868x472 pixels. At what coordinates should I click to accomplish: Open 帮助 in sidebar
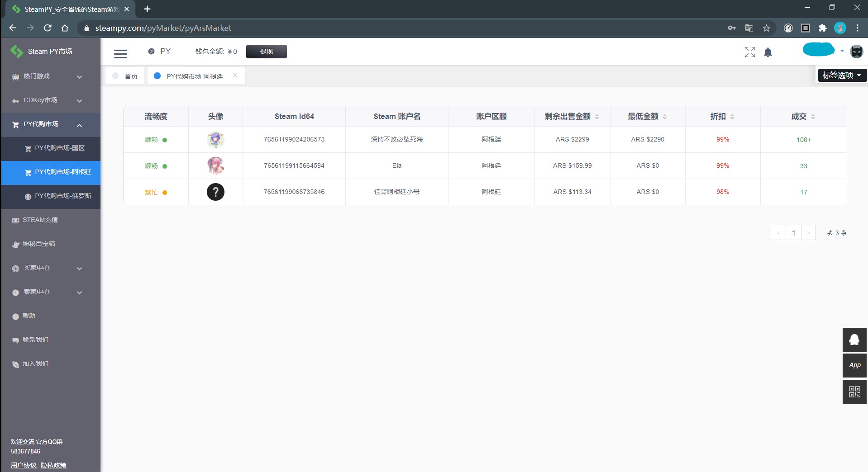[x=50, y=316]
